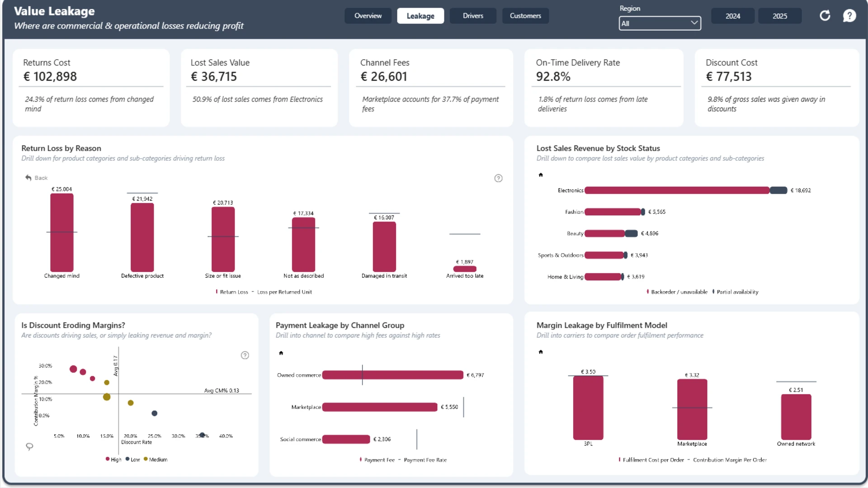Select the Damaged in transit bar
868x488 pixels.
(x=384, y=247)
